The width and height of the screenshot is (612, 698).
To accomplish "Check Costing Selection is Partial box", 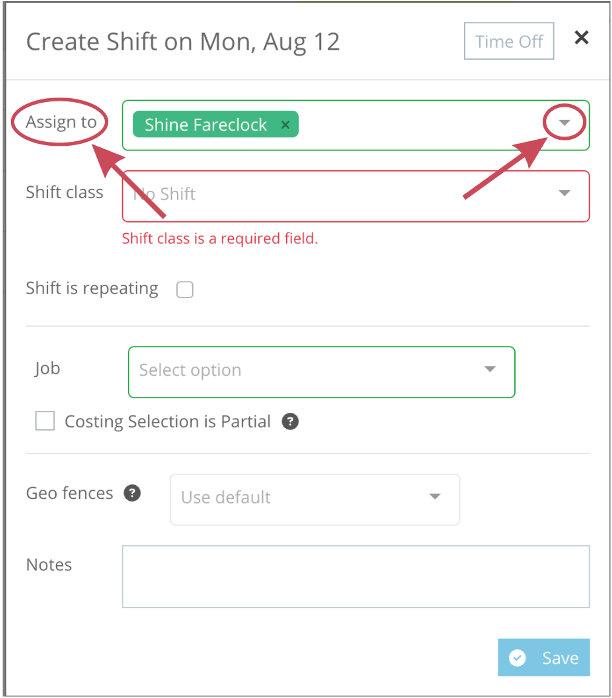I will point(45,421).
